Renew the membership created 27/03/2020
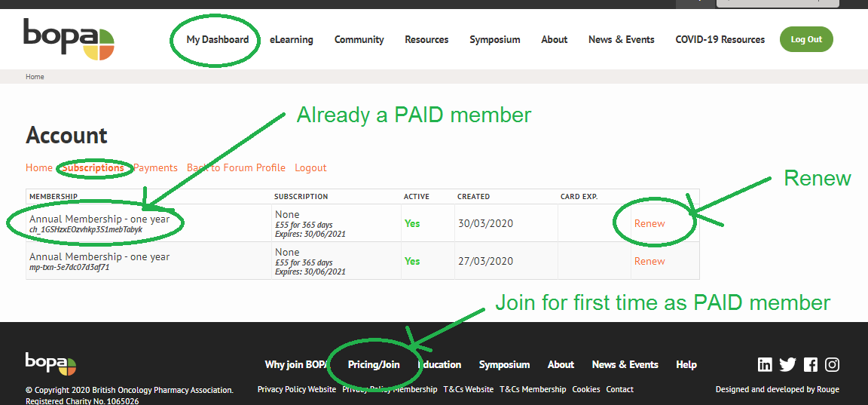This screenshot has height=405, width=868. [649, 261]
